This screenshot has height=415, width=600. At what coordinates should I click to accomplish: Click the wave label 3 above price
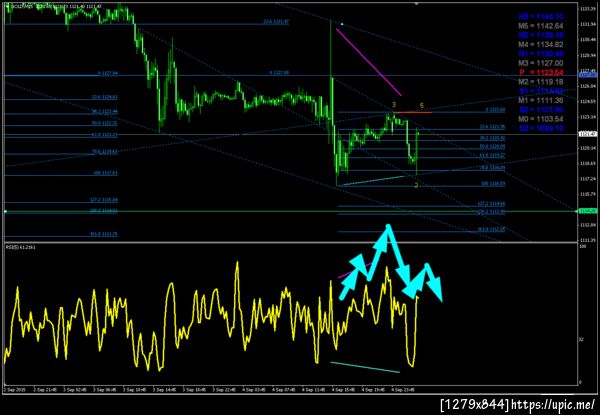pyautogui.click(x=394, y=104)
